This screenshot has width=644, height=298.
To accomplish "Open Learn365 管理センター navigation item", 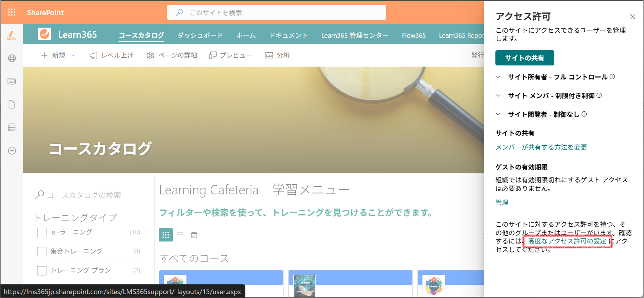I will coord(355,35).
